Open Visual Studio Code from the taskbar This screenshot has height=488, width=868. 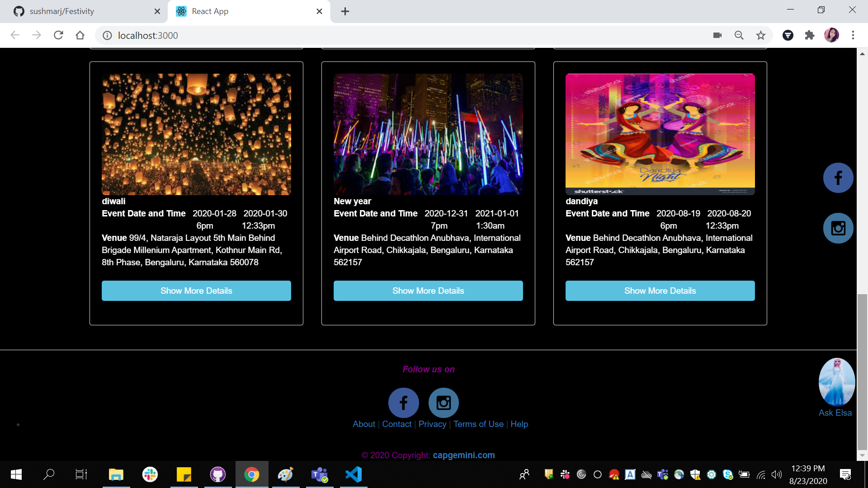click(354, 474)
